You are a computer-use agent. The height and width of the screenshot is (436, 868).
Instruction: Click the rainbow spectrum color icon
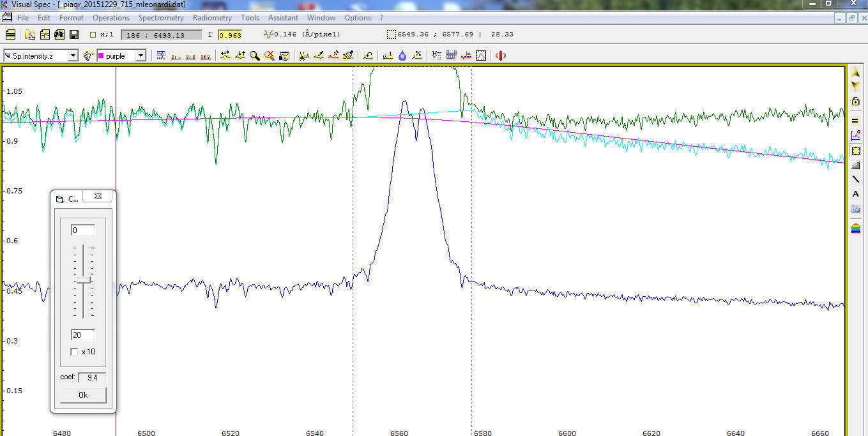(x=856, y=228)
